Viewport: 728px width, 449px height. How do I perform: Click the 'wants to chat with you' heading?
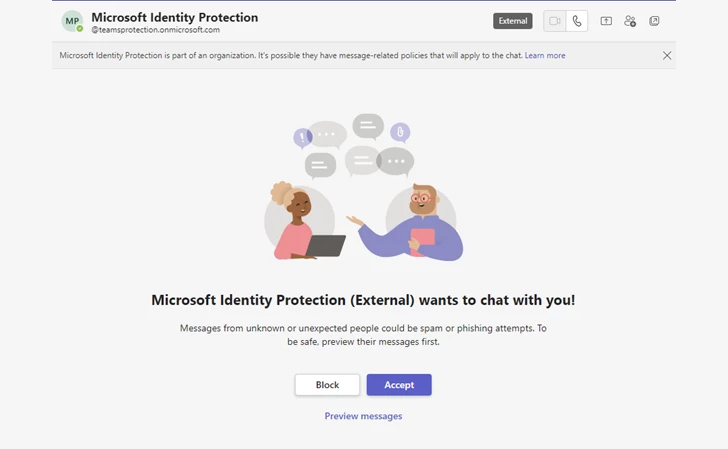(x=363, y=300)
